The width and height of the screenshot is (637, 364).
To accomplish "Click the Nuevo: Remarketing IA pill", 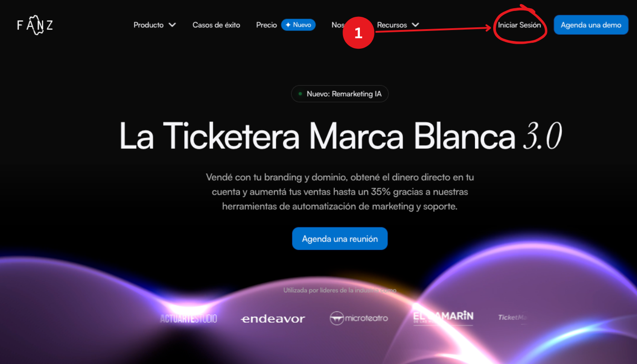I will click(339, 94).
